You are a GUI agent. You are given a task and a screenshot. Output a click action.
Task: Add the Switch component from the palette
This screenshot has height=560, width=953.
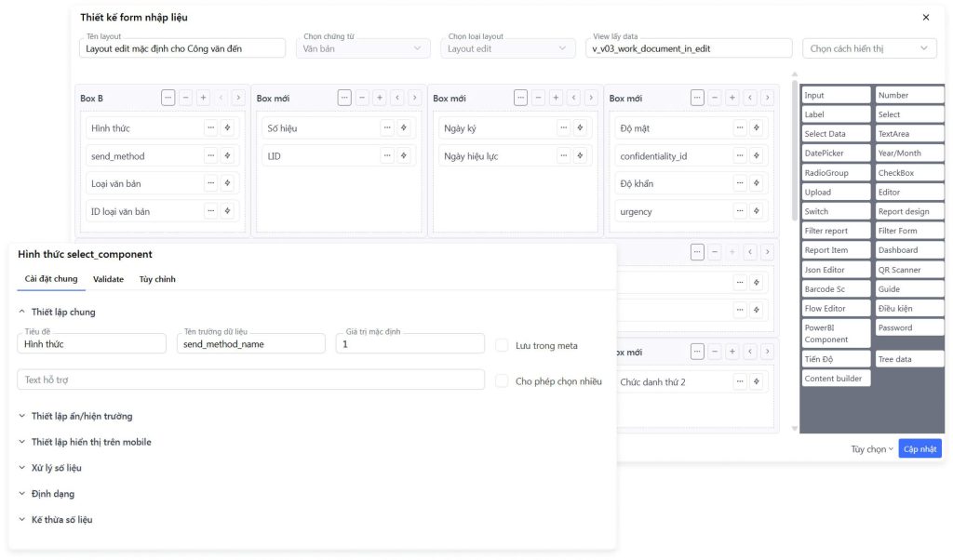click(836, 211)
